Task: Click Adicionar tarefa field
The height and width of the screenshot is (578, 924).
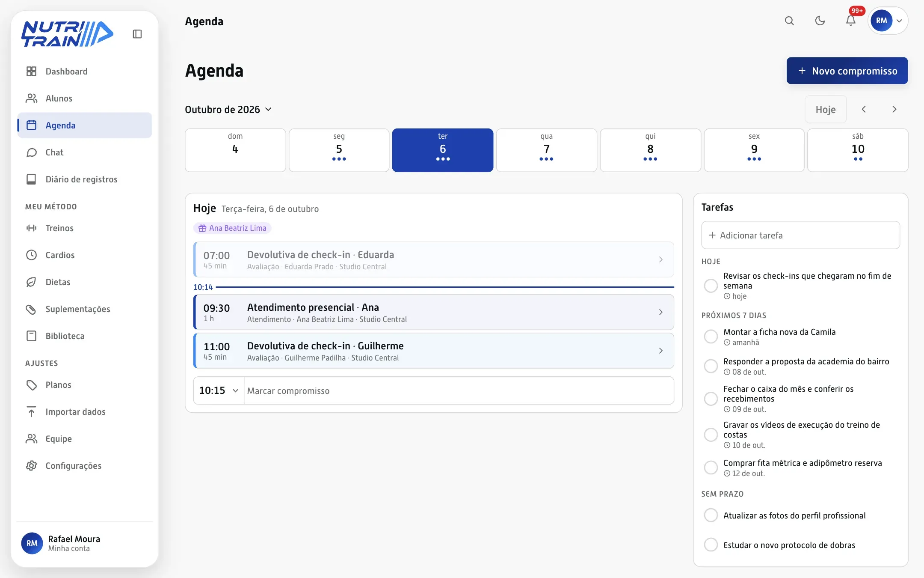Action: (801, 235)
